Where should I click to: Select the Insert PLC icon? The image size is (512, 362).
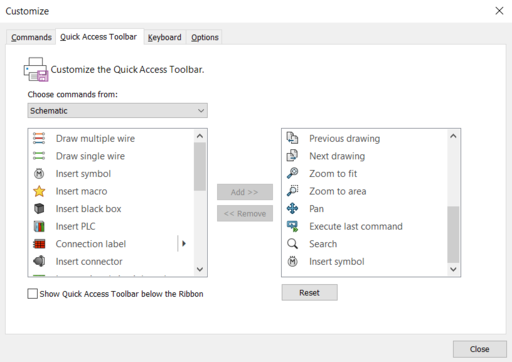pos(39,226)
